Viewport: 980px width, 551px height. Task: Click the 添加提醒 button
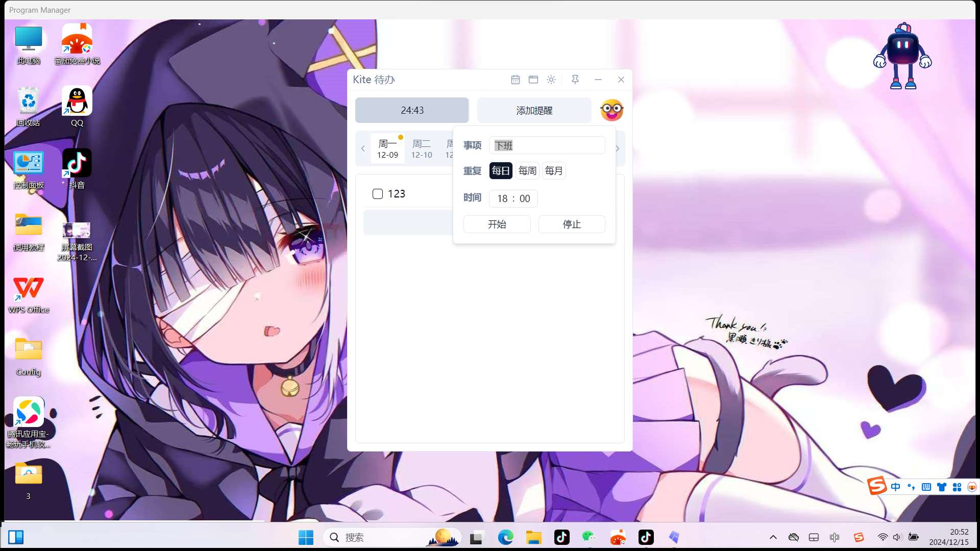(x=534, y=110)
